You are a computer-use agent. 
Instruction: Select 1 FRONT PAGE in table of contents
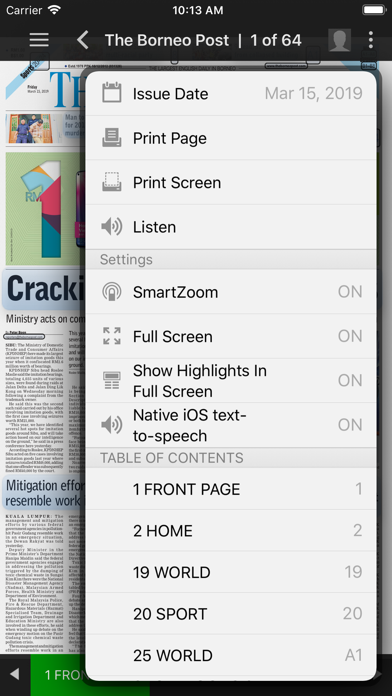point(231,489)
